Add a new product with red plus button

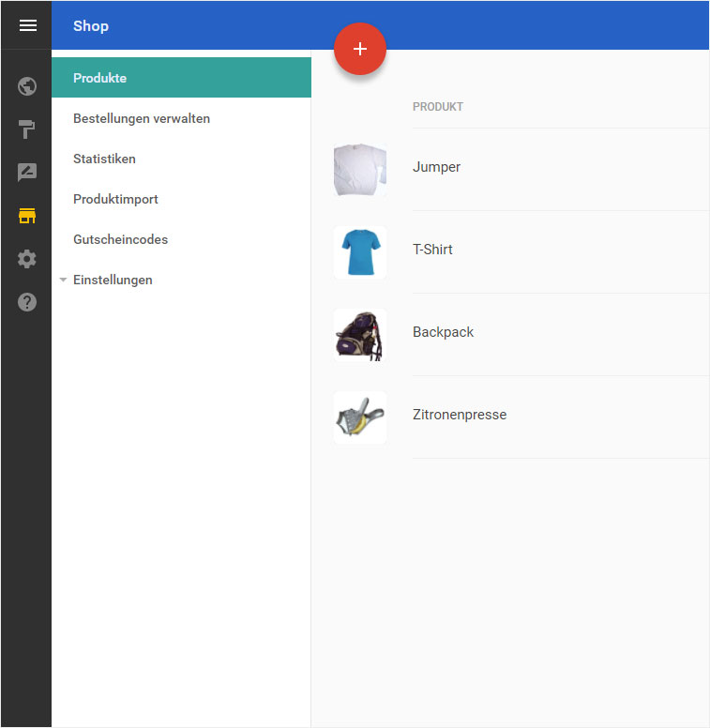360,49
